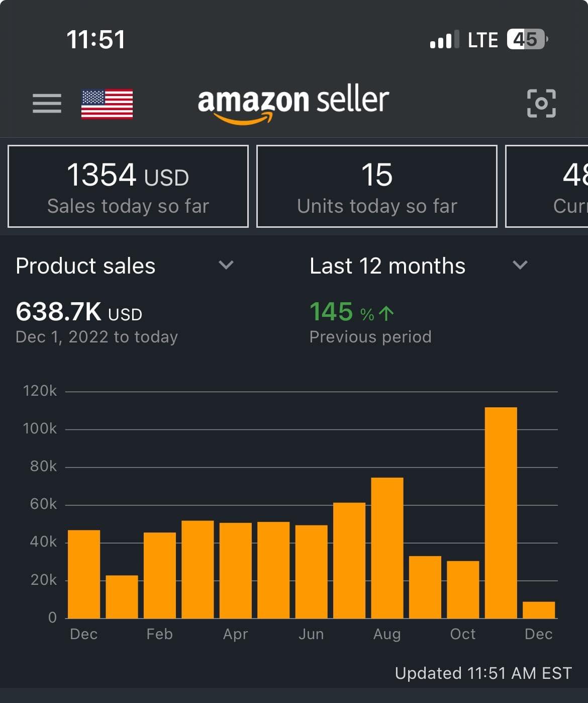Tap the LTE battery status indicator
588x703 pixels.
[526, 39]
